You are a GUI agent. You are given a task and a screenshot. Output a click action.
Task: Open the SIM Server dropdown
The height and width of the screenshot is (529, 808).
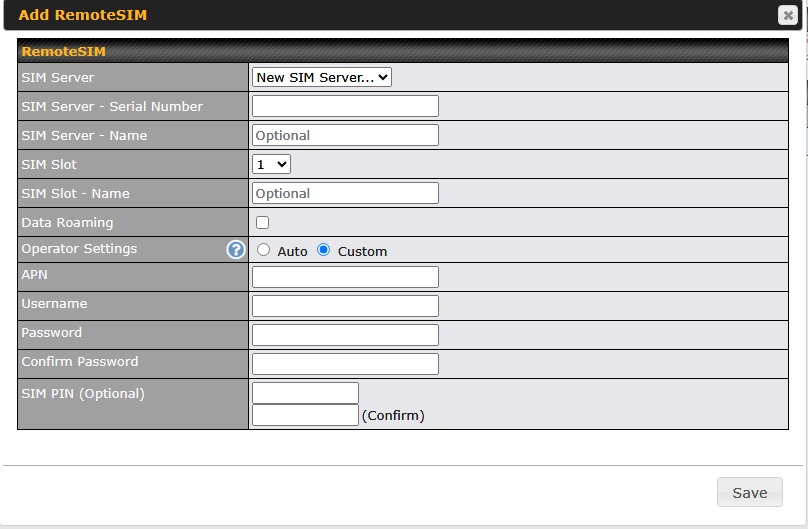click(x=322, y=77)
